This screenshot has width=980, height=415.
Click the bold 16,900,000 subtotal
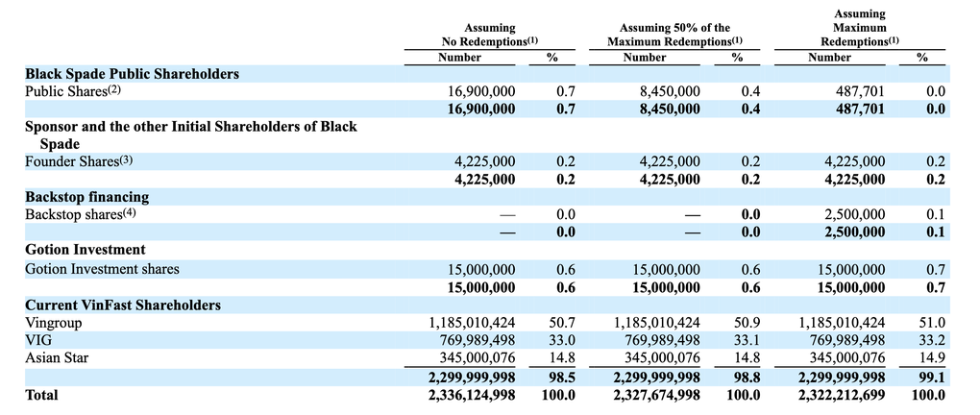click(x=482, y=110)
